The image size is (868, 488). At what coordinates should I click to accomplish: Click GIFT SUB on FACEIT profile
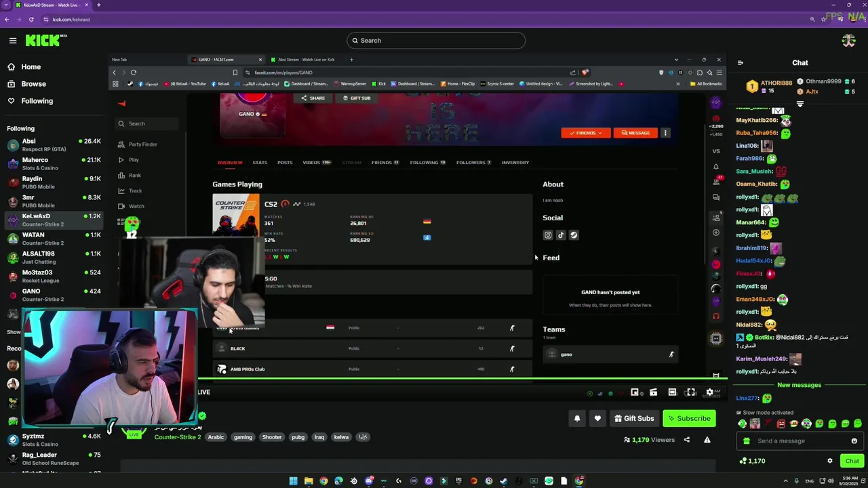(x=357, y=98)
